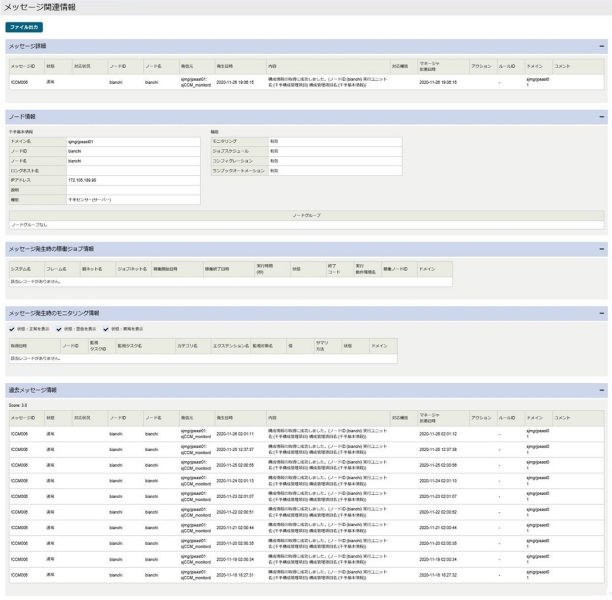Select past message dated 2020-11-25 12:37:37
Viewport: 612px width, 600px height.
307,450
